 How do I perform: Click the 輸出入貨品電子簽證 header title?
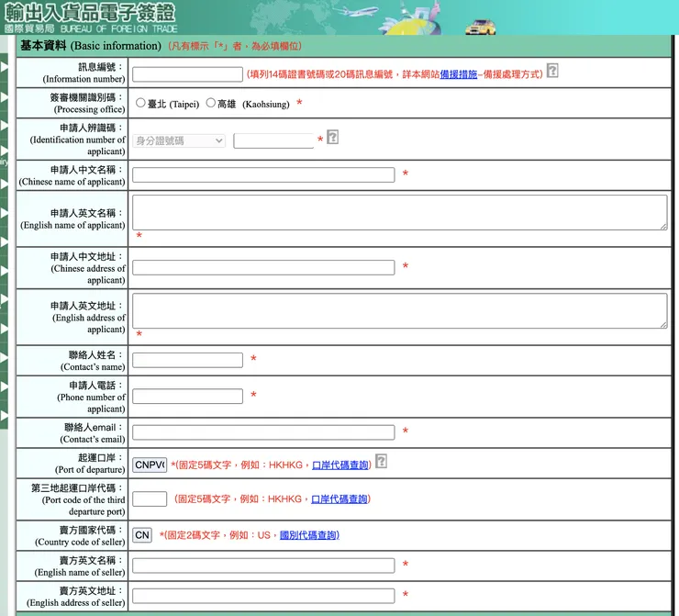coord(90,12)
